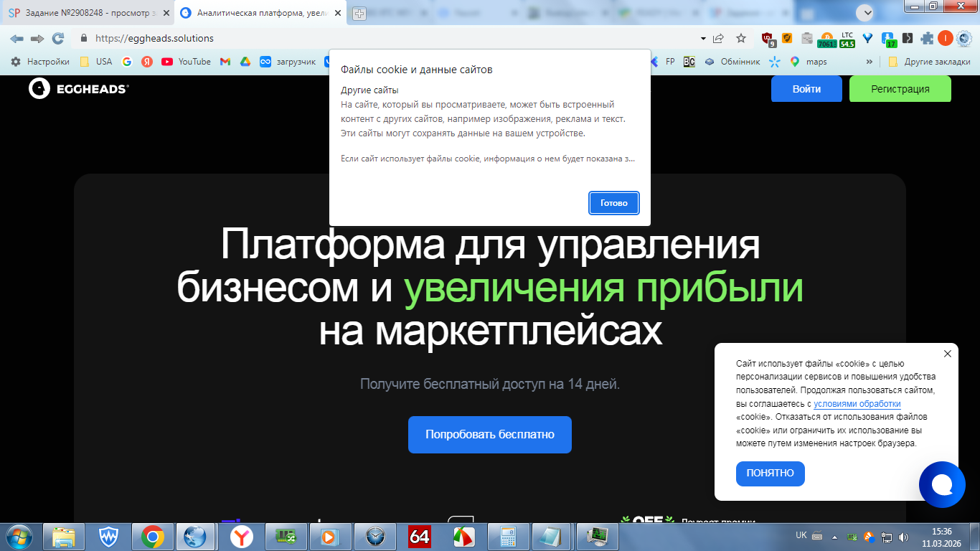Open the USA bookmarks folder

point(96,62)
